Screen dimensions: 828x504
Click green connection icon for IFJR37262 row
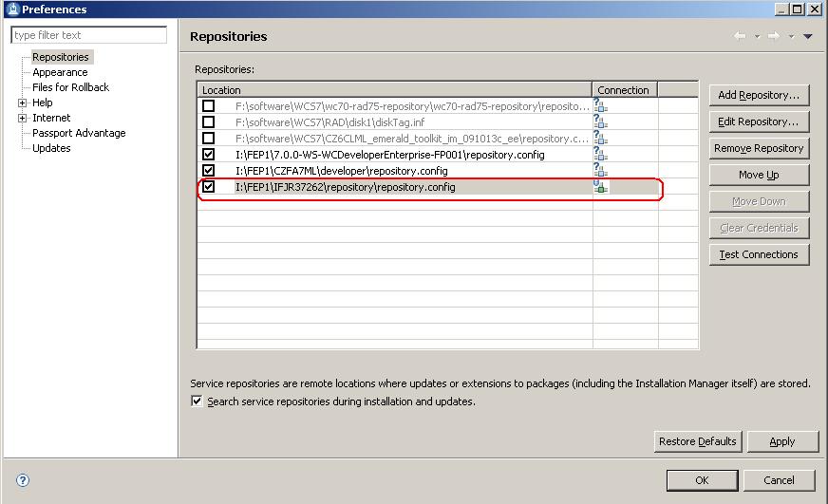point(600,186)
